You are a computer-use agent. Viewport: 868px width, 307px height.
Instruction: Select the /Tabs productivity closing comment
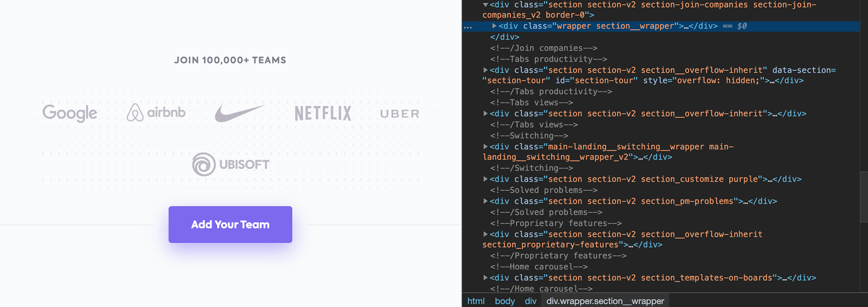[551, 92]
